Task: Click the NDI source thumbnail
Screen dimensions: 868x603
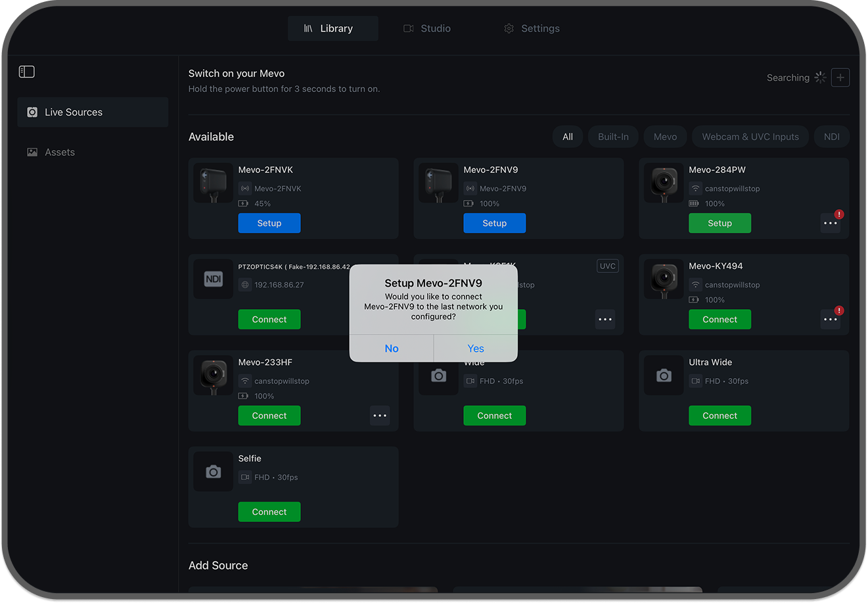Action: [x=214, y=279]
